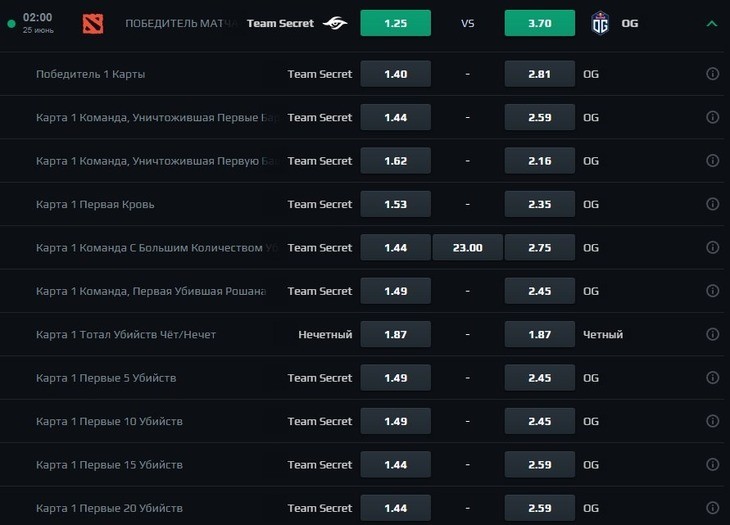
Task: Open info icon for Карта 1 Первая Кровь
Action: point(712,204)
